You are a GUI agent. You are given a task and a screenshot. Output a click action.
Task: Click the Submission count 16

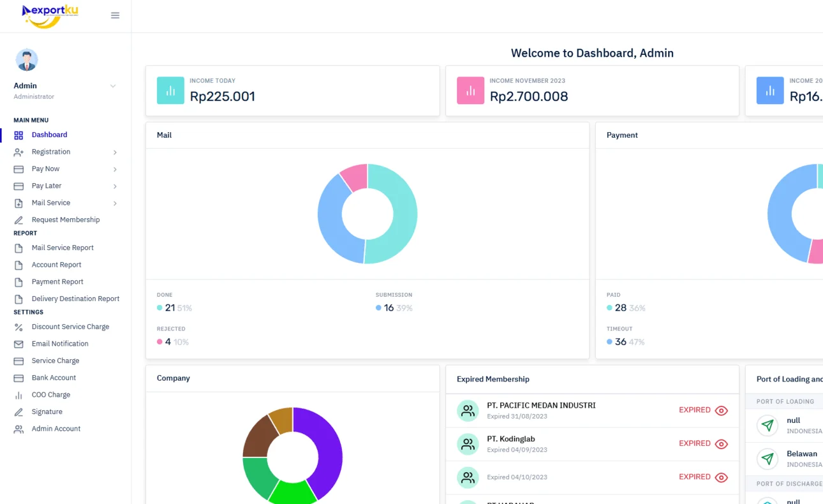click(x=389, y=308)
